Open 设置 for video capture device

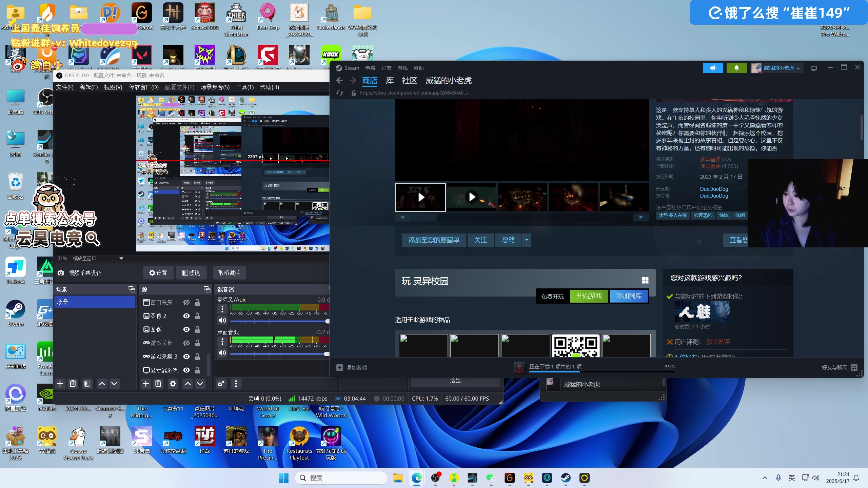[x=158, y=273]
